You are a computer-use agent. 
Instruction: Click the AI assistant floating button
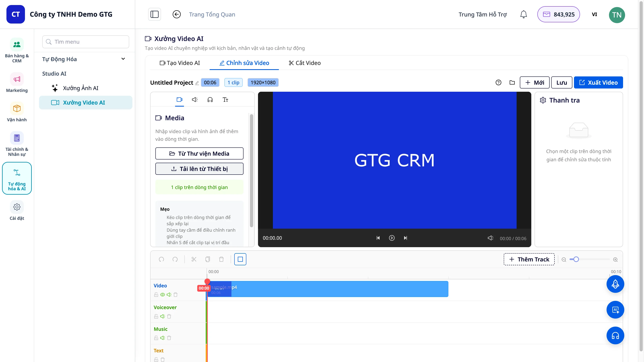coord(615,310)
